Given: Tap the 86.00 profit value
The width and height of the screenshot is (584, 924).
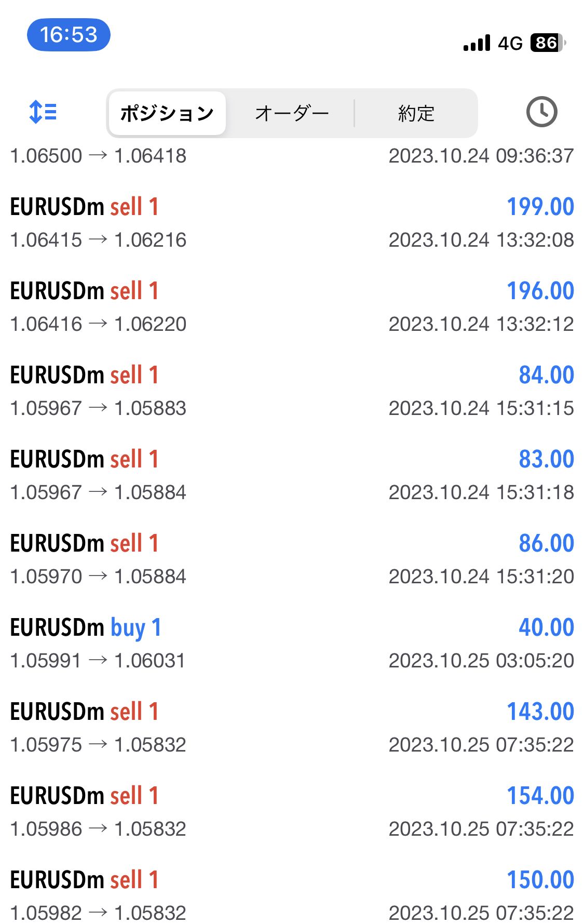Looking at the screenshot, I should pos(546,543).
